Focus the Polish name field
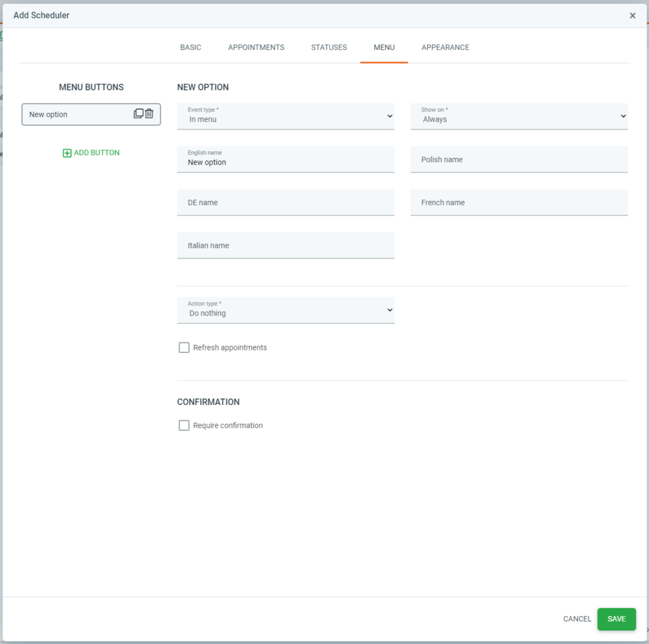Image resolution: width=649 pixels, height=644 pixels. (518, 160)
